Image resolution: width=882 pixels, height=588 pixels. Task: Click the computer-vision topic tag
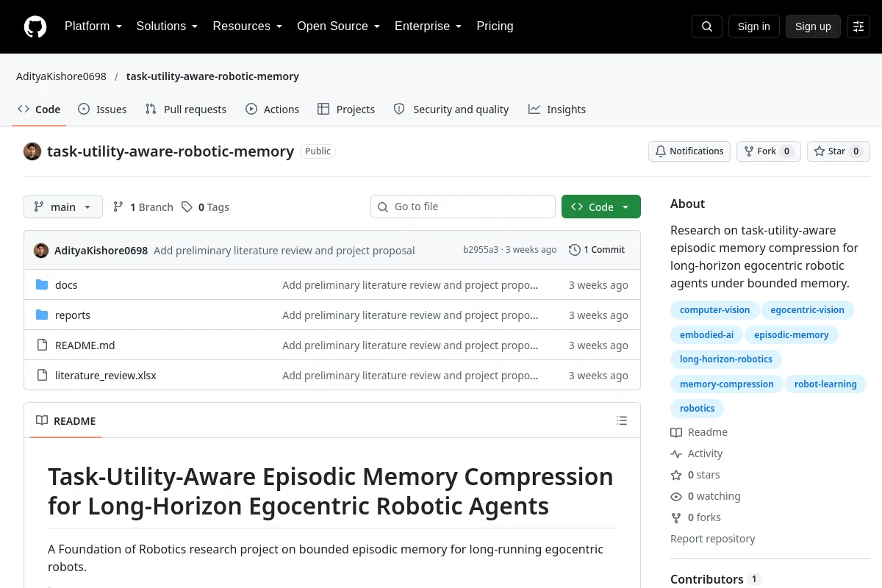point(714,310)
